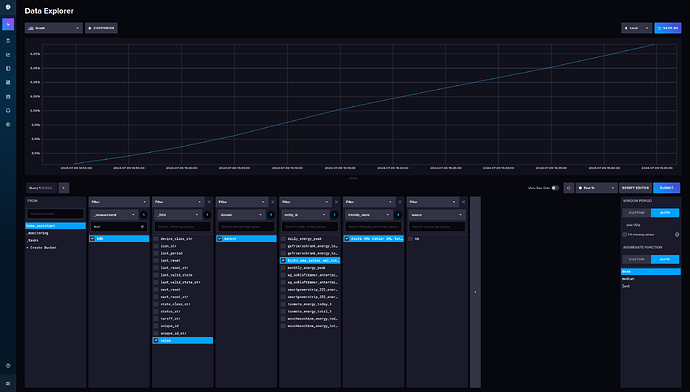The image size is (690, 392).
Task: Focus the Search _field tag values input
Action: tap(183, 227)
